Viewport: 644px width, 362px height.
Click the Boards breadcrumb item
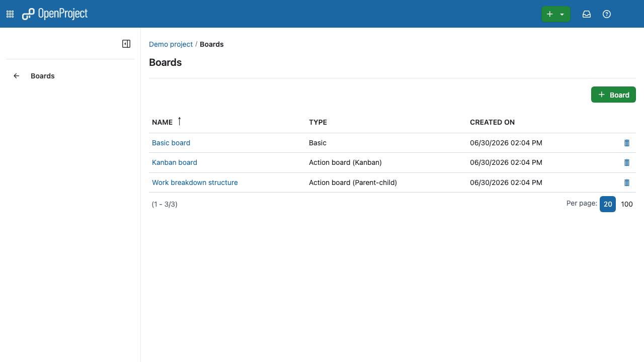click(x=212, y=44)
